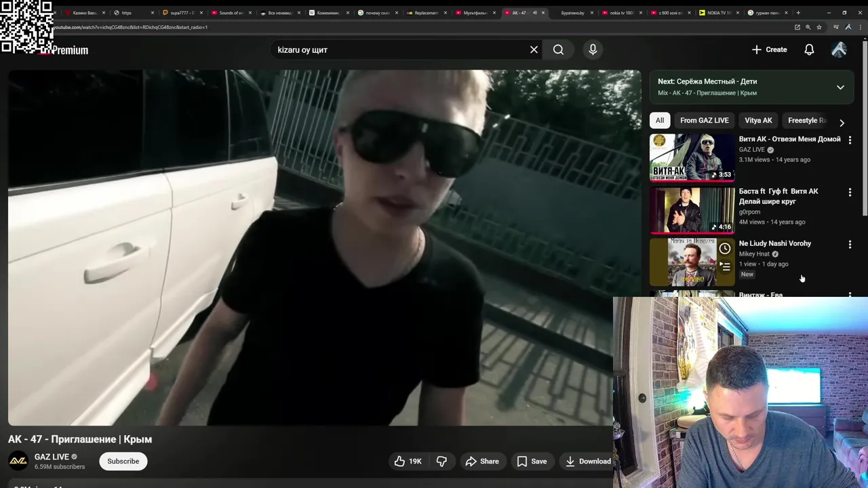Open the media control icon in the browser toolbar
The height and width of the screenshot is (488, 868).
click(837, 27)
